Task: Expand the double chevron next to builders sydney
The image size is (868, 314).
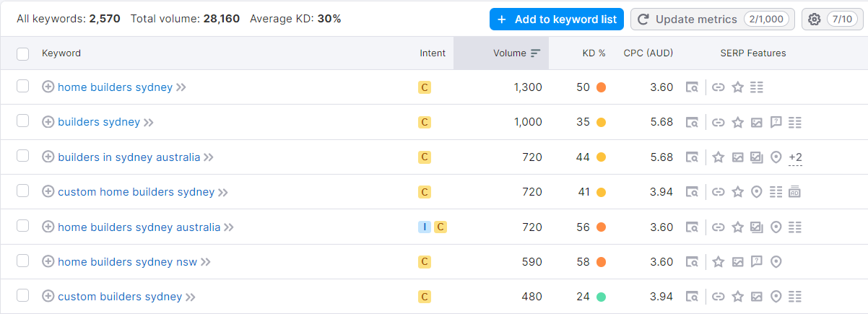Action: [x=149, y=122]
